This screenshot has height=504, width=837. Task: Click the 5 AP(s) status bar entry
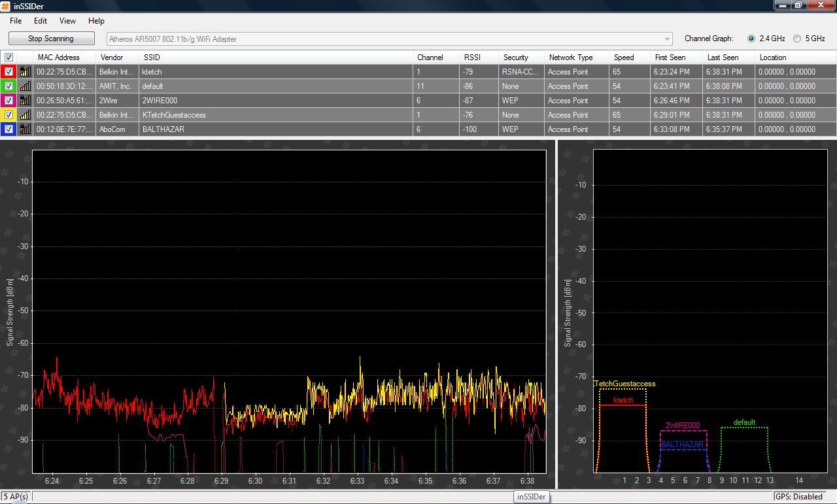point(16,497)
